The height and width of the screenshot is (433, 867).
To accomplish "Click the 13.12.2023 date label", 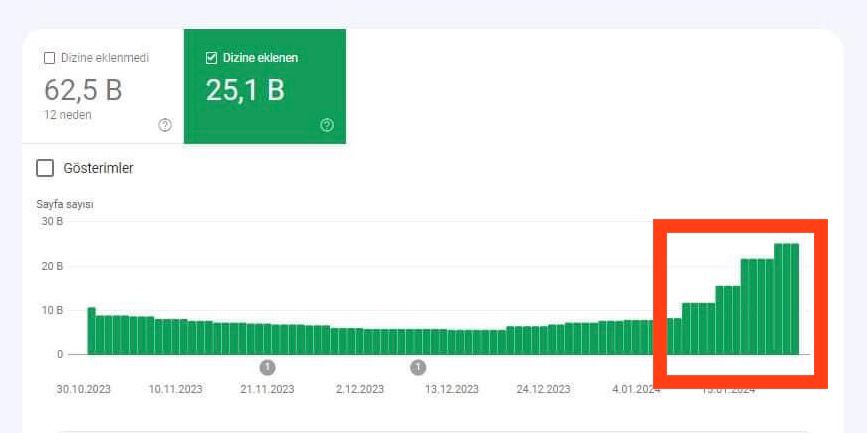I will [451, 389].
